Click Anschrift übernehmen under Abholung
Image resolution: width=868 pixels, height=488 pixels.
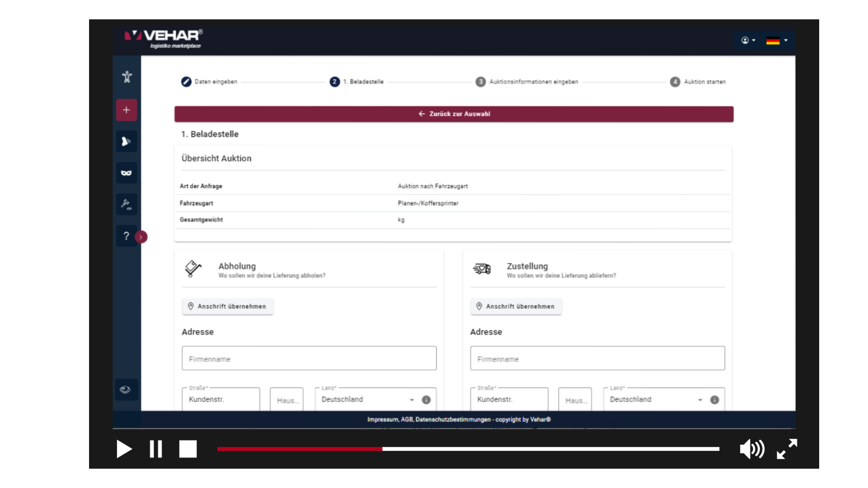pyautogui.click(x=227, y=306)
